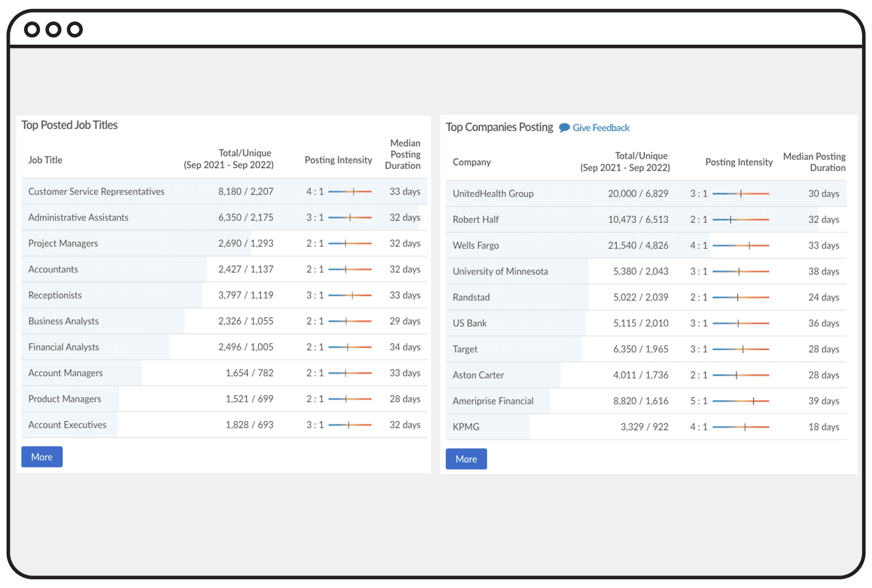Select the Product Managers job title
Viewport: 872px width, 588px height.
[x=65, y=399]
